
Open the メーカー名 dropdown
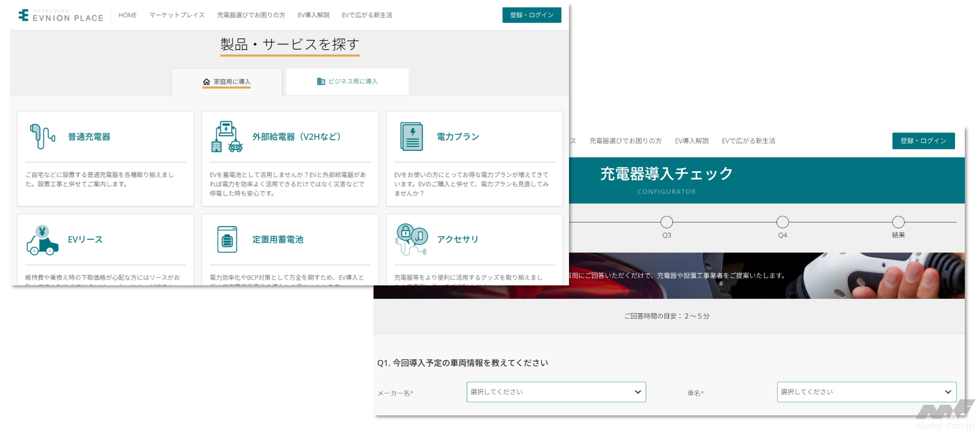[556, 392]
